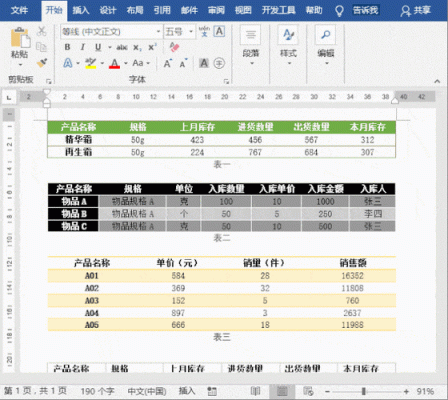The image size is (448, 400).
Task: Open the highlight color dropdown arrow
Action: point(102,63)
